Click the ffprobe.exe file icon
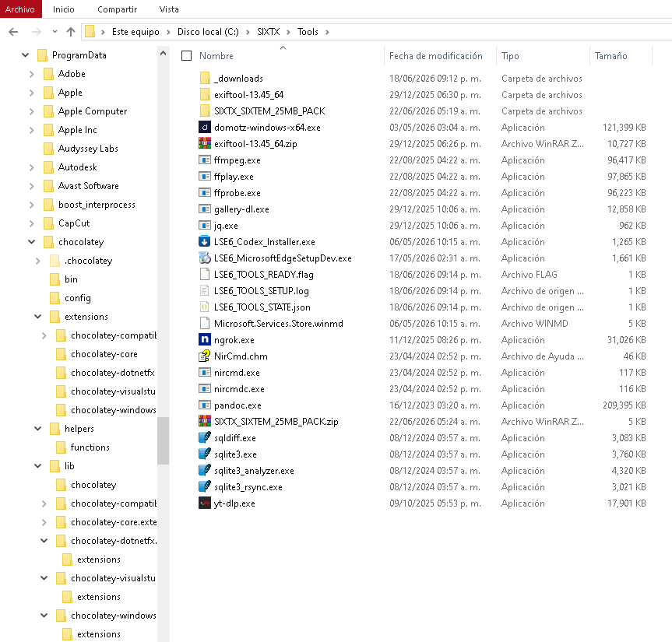The width and height of the screenshot is (672, 642). (x=205, y=193)
